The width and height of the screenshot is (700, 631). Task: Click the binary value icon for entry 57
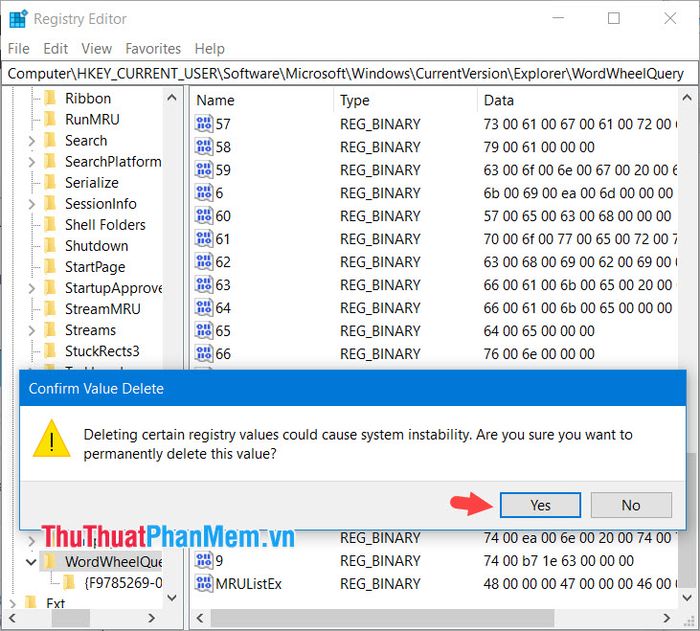(204, 124)
